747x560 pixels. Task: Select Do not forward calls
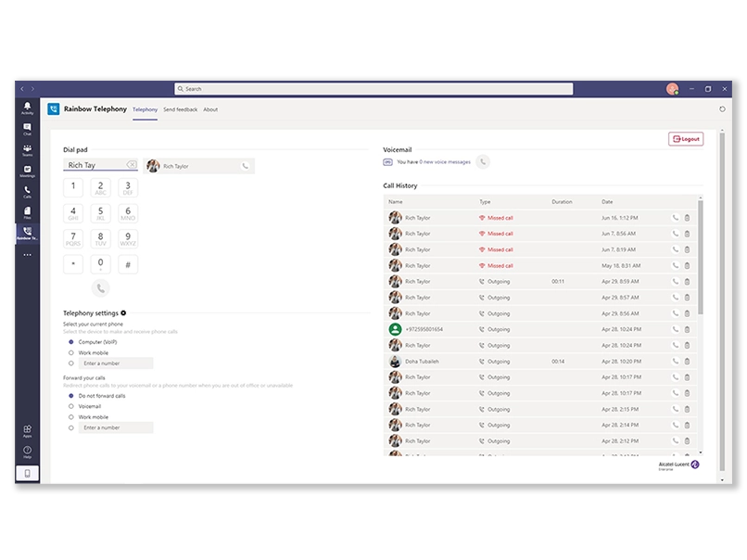71,396
